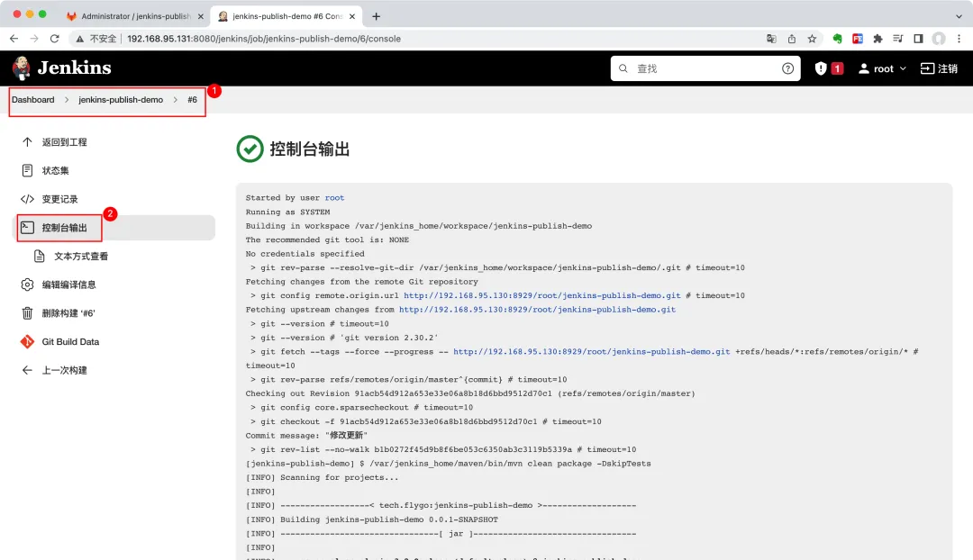This screenshot has height=560, width=973.
Task: Click the browser forward arrow
Action: tap(34, 39)
